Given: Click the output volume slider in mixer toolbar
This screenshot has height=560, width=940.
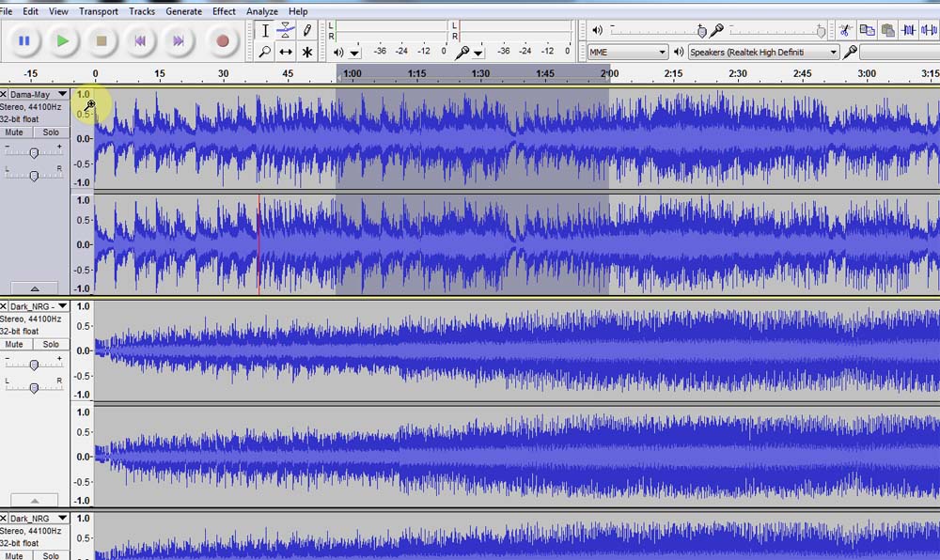Looking at the screenshot, I should pyautogui.click(x=659, y=30).
